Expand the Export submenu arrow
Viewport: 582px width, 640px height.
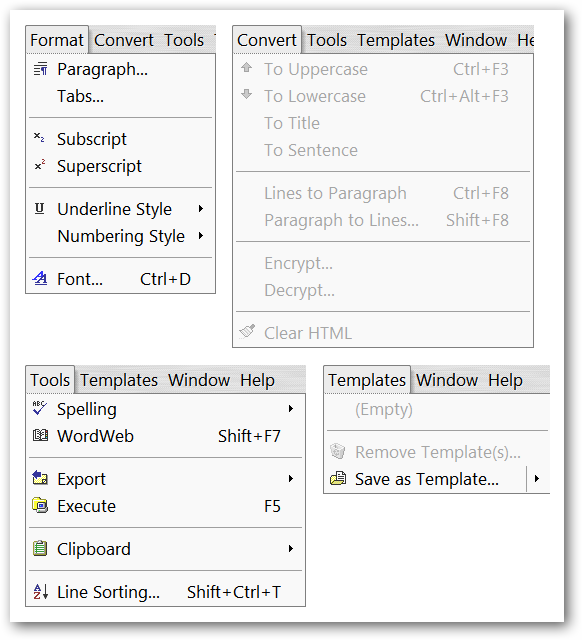pyautogui.click(x=291, y=478)
